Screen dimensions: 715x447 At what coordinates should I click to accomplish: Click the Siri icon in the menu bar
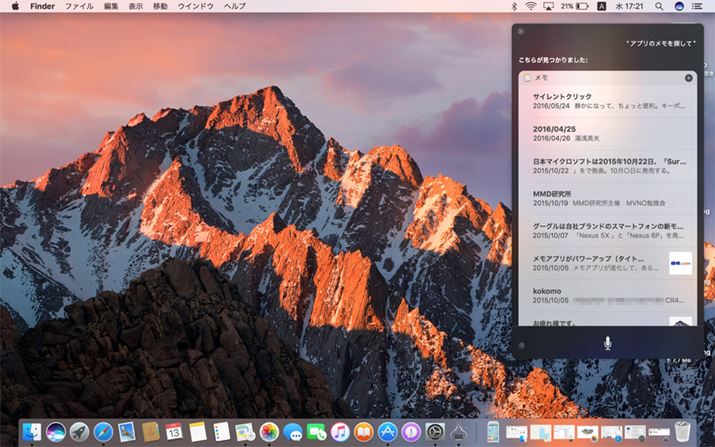[x=679, y=6]
